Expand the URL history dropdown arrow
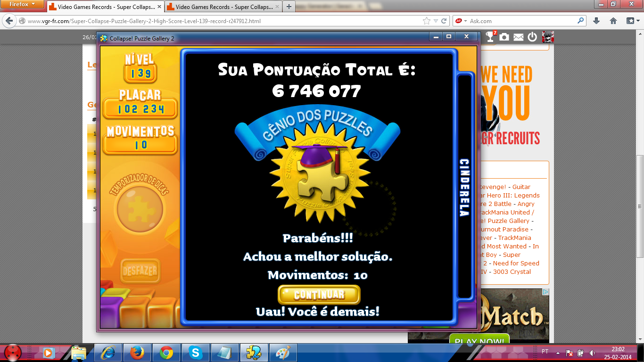The height and width of the screenshot is (362, 644). (436, 21)
